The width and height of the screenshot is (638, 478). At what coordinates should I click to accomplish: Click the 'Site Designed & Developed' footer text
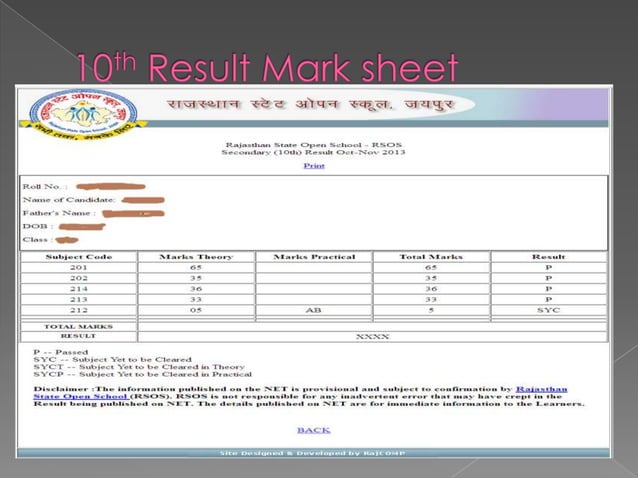pyautogui.click(x=312, y=453)
